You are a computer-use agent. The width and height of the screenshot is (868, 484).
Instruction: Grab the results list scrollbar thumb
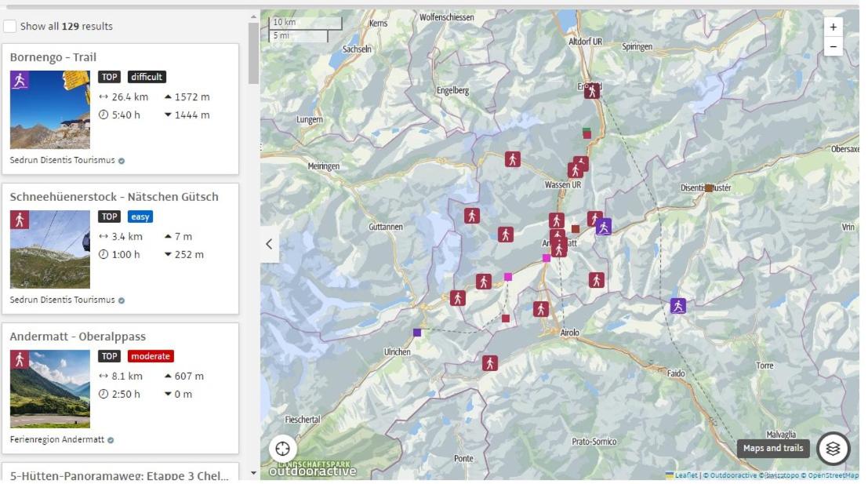253,53
